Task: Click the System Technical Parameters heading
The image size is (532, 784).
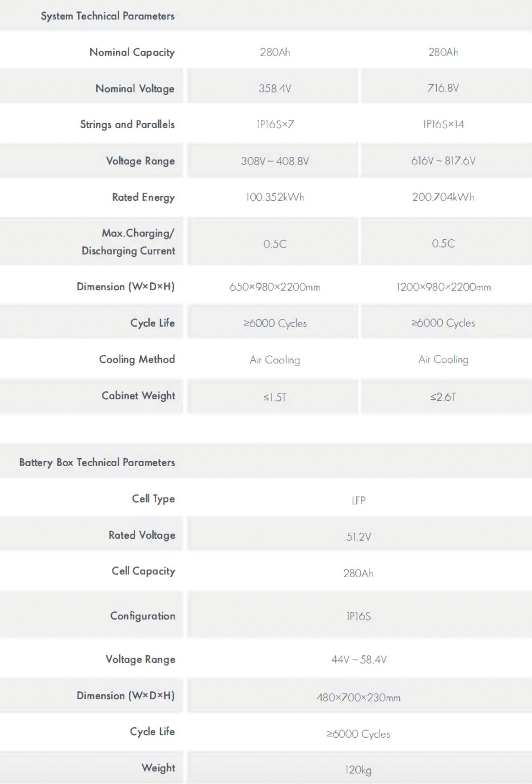Action: point(107,16)
